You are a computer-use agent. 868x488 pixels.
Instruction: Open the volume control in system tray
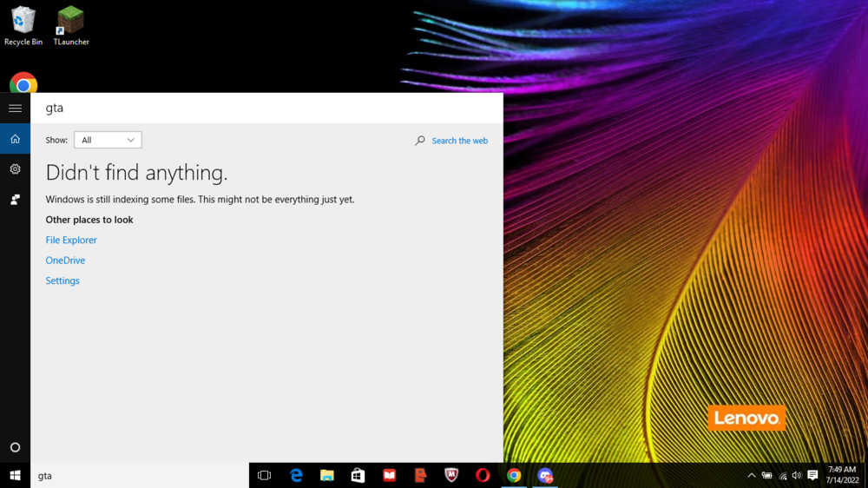(797, 476)
